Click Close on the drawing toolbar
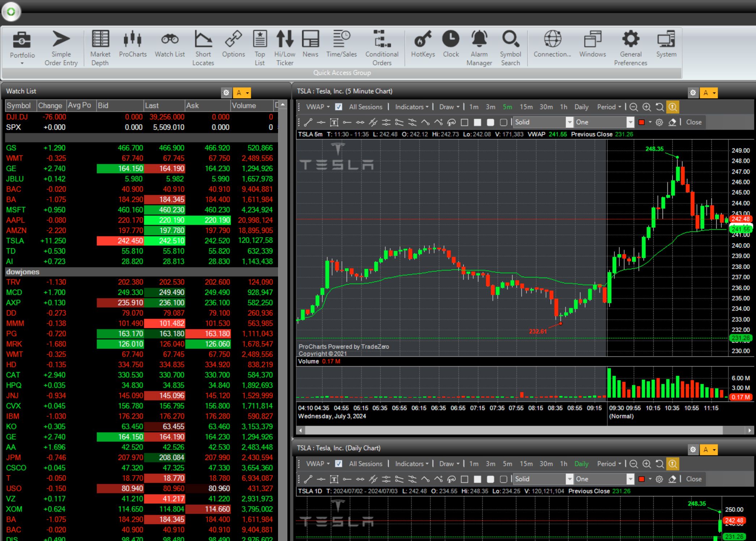 click(x=693, y=122)
